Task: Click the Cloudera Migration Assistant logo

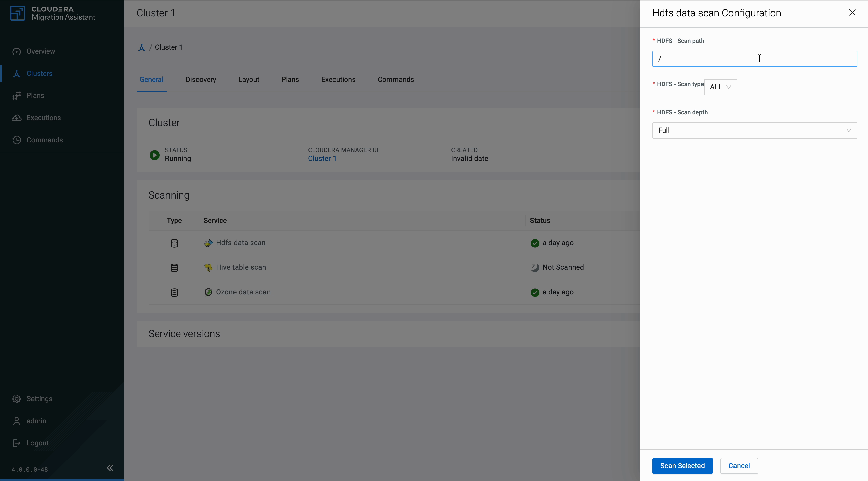Action: pyautogui.click(x=53, y=13)
